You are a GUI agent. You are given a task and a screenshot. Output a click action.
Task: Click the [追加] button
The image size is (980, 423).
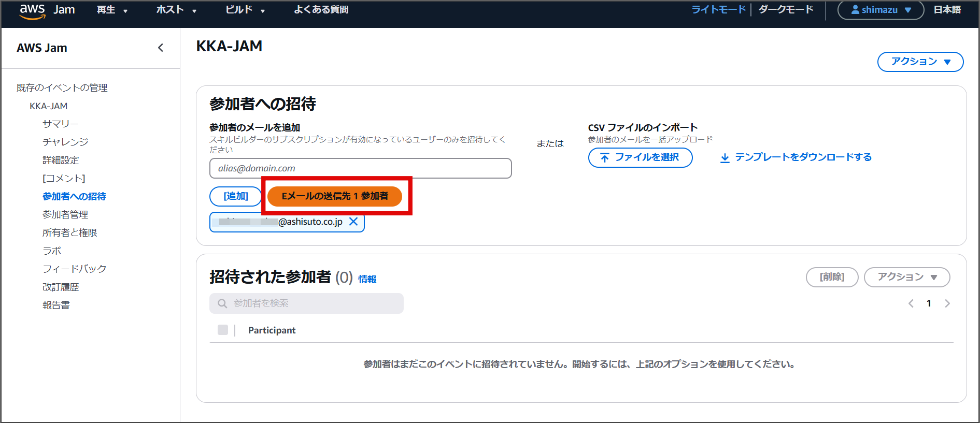(x=236, y=196)
